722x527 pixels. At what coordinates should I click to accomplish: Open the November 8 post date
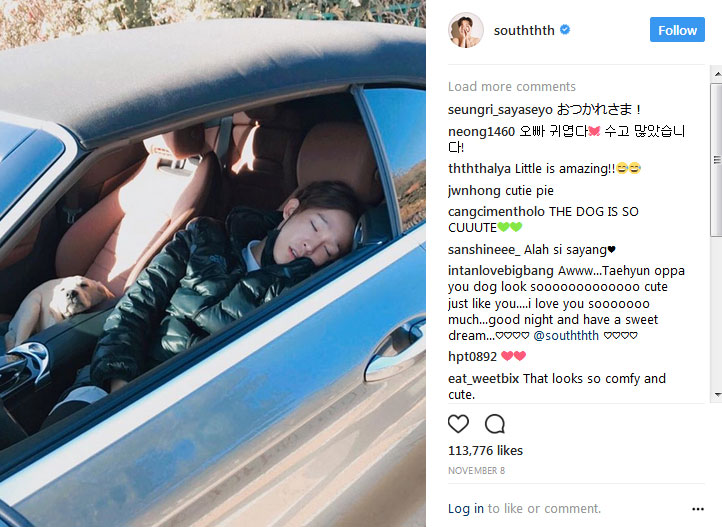coord(476,470)
